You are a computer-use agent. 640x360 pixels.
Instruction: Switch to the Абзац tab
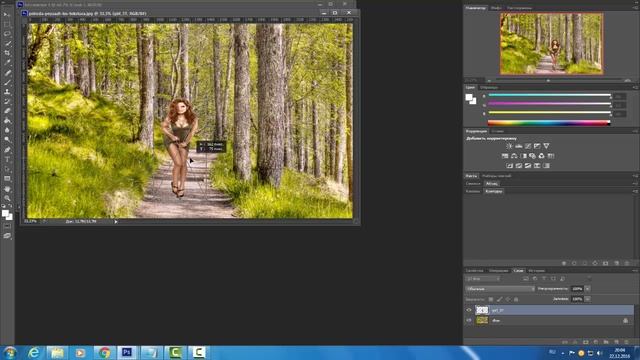pos(491,184)
